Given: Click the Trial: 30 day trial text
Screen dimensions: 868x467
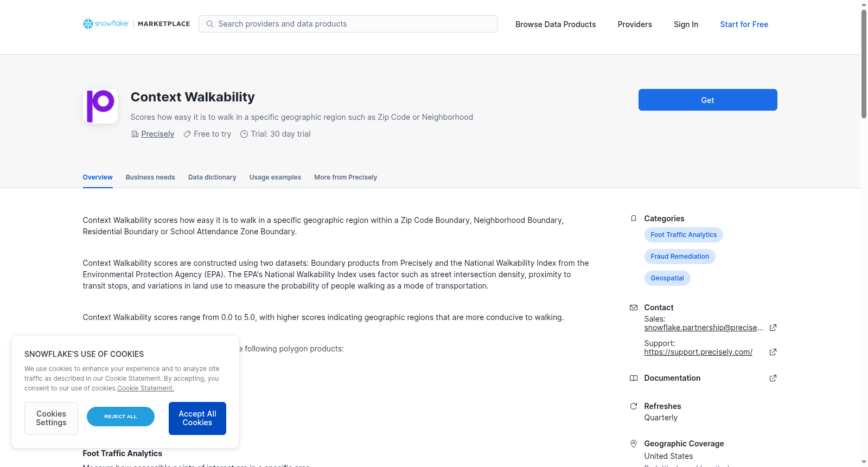Looking at the screenshot, I should pyautogui.click(x=280, y=134).
